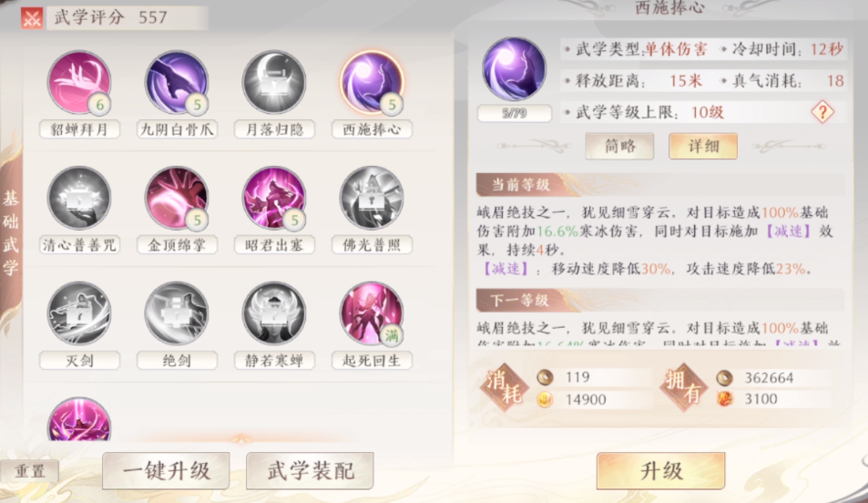Click the 一键升级 button
The image size is (868, 503).
click(x=166, y=471)
